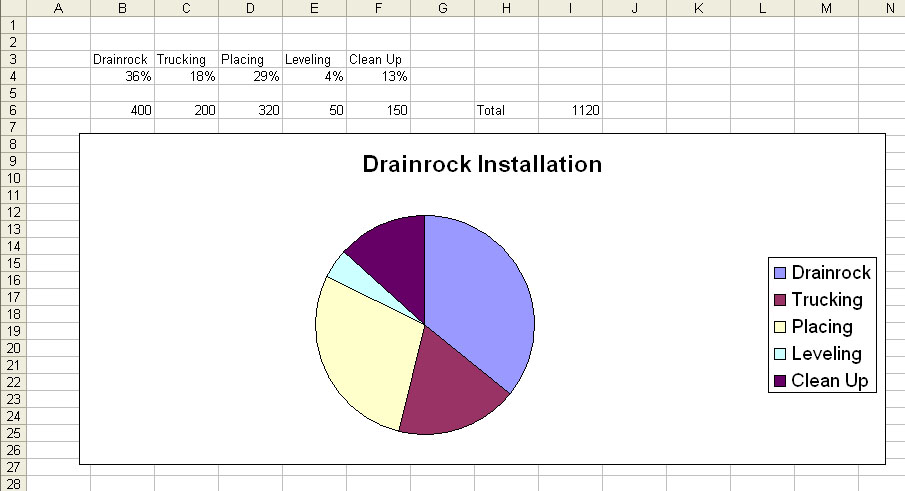Select the Placing label in chart legend
The width and height of the screenshot is (905, 491).
[x=822, y=327]
